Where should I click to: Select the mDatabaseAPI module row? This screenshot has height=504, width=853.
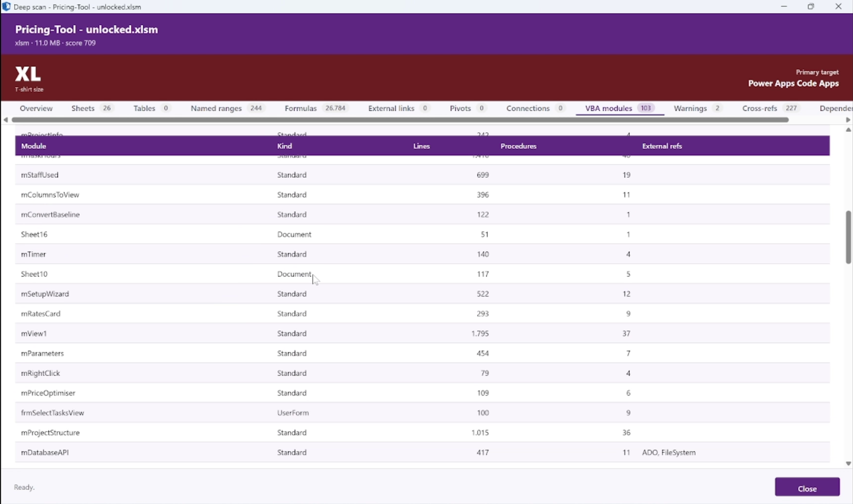tap(422, 452)
